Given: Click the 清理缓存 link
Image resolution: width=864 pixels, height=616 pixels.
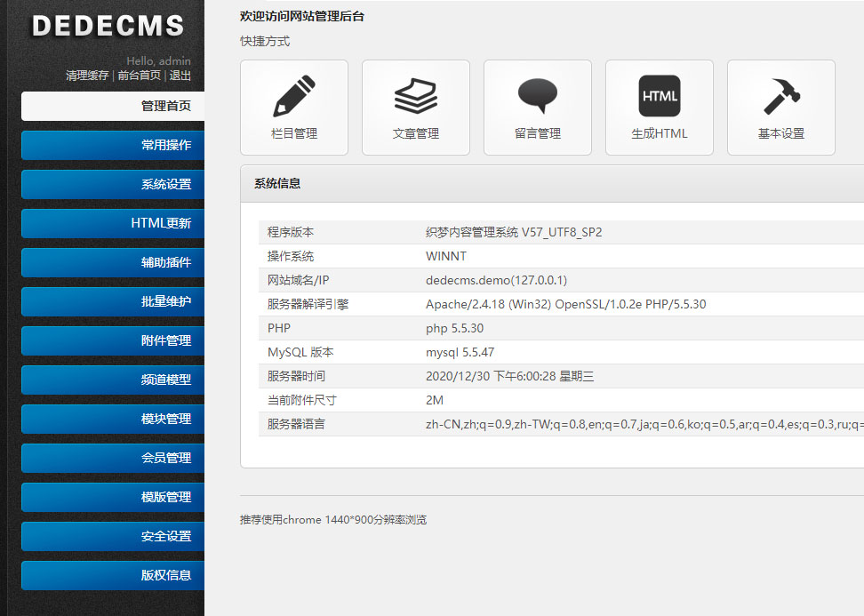Looking at the screenshot, I should click(x=87, y=76).
